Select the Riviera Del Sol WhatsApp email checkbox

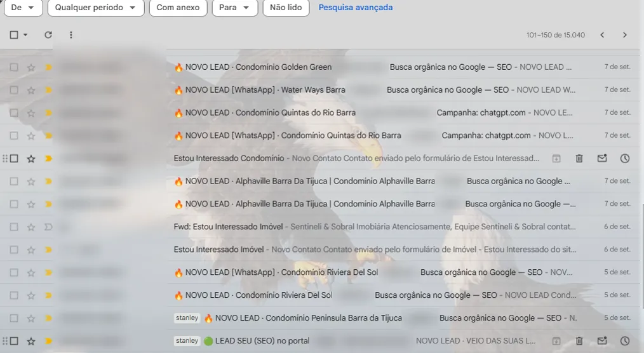tap(14, 272)
